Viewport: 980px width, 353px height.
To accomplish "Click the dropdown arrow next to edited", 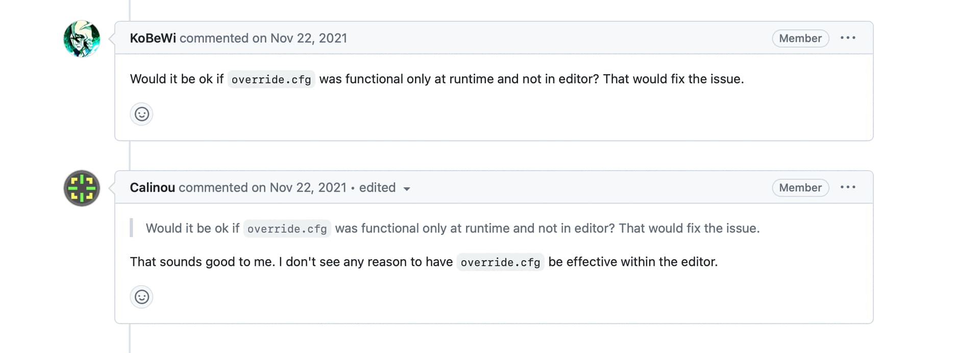I will (407, 189).
